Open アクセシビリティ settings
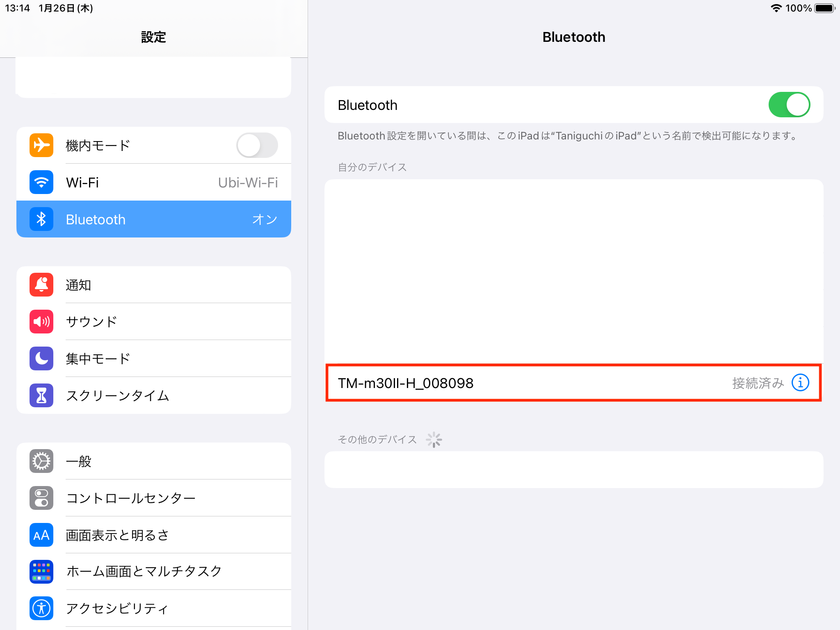This screenshot has width=840, height=630. pyautogui.click(x=154, y=608)
